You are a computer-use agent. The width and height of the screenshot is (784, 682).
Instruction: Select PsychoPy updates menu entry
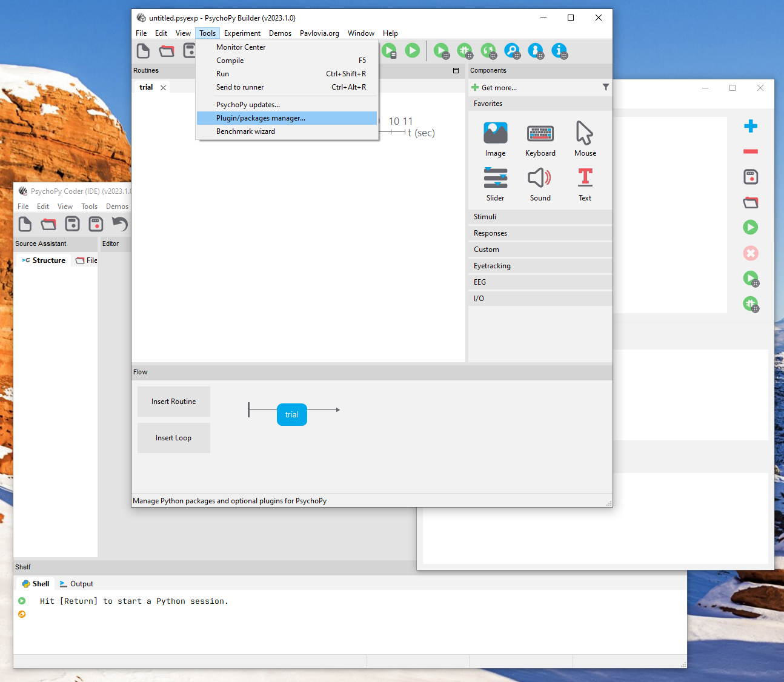(287, 105)
